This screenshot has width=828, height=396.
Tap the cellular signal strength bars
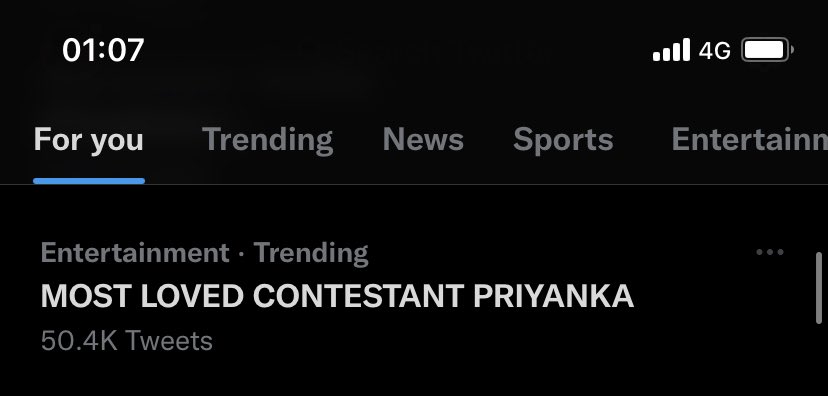point(671,50)
